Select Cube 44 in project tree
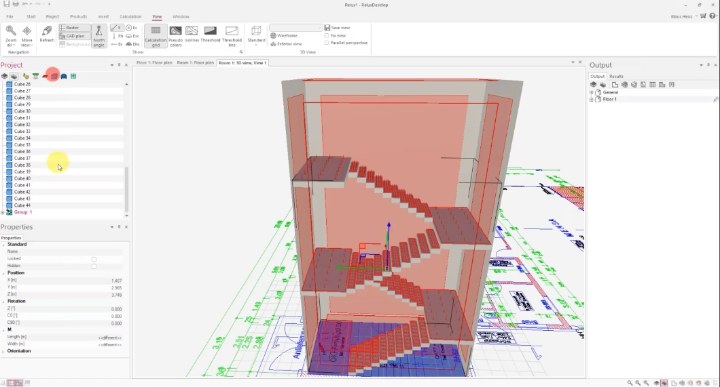This screenshot has width=720, height=387. click(x=22, y=205)
